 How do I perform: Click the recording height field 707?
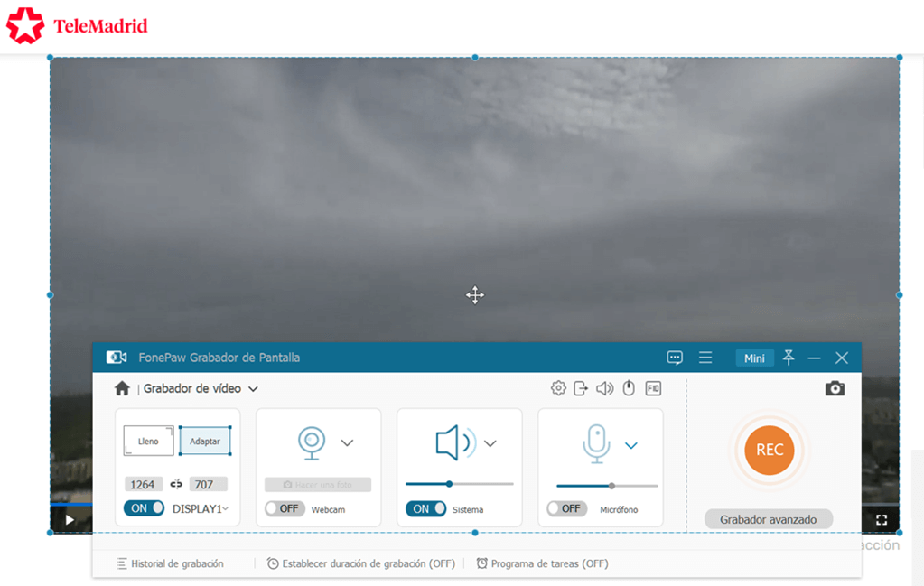coord(209,484)
